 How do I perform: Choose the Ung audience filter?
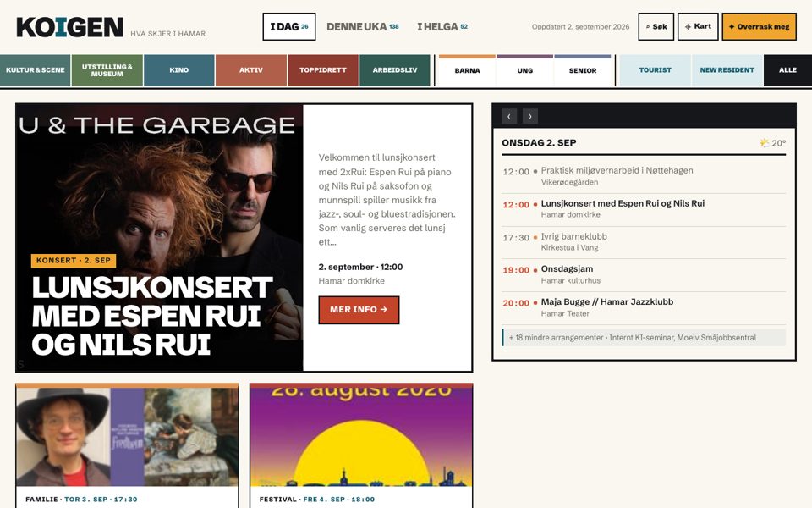click(x=524, y=70)
